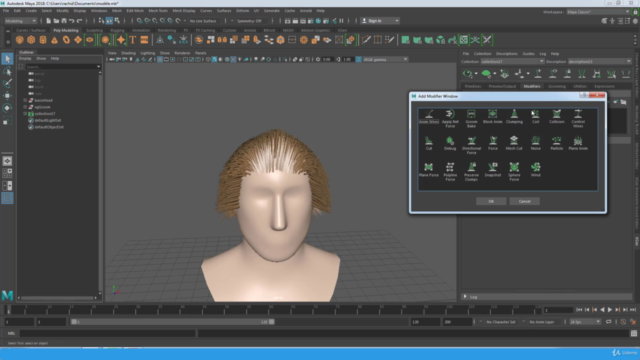Select defaultObjectSet in the Outliner
Viewport: 640px width, 360px height.
tap(49, 127)
